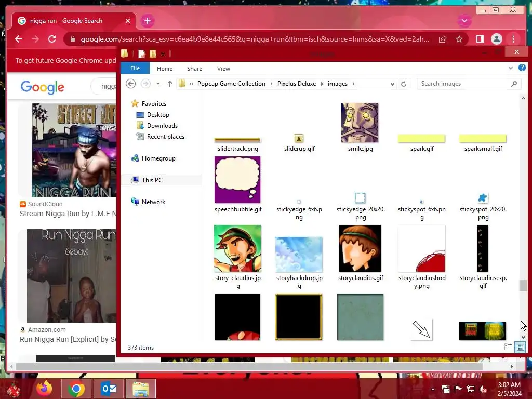The height and width of the screenshot is (399, 532).
Task: Bookmark this page with star icon
Action: coord(459,39)
